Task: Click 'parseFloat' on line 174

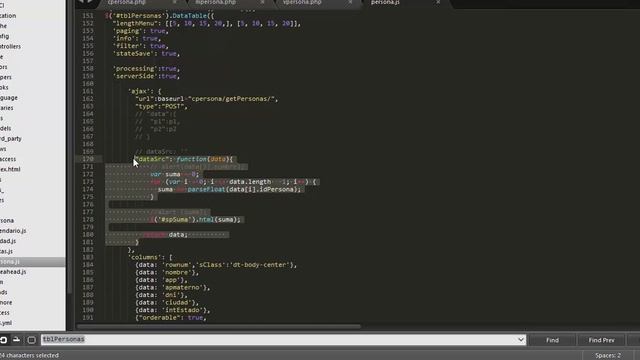Action: coord(206,189)
